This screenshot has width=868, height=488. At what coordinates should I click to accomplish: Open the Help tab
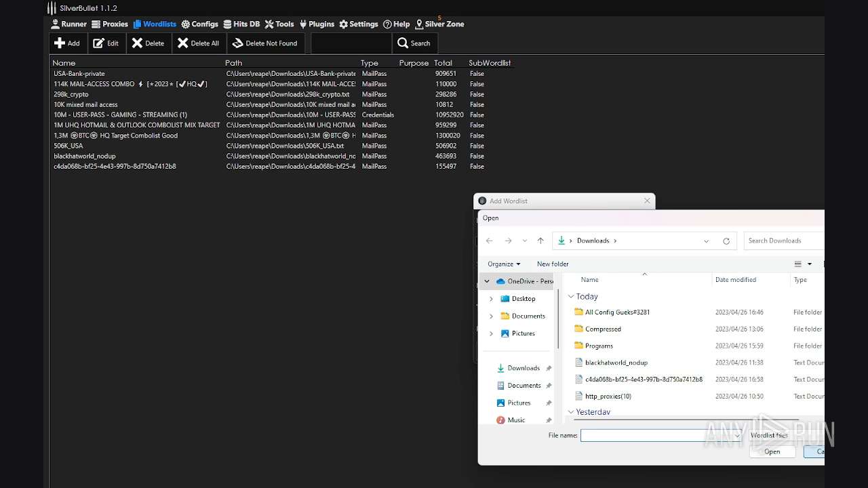tap(397, 24)
